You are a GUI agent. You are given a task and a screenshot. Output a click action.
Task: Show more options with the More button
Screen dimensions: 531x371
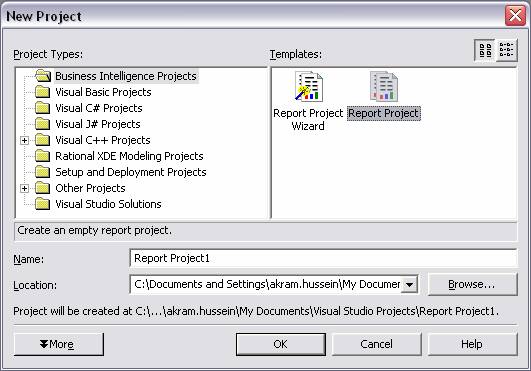point(59,344)
